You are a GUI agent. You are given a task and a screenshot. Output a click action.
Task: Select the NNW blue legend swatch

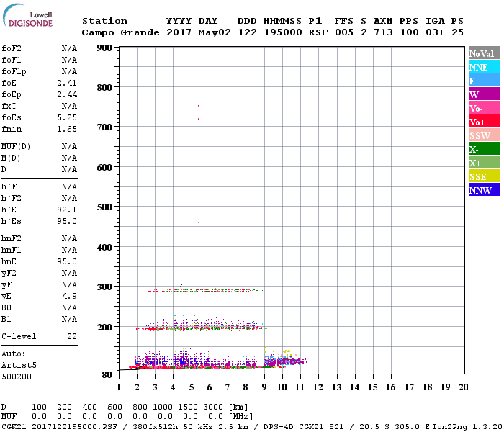point(483,190)
